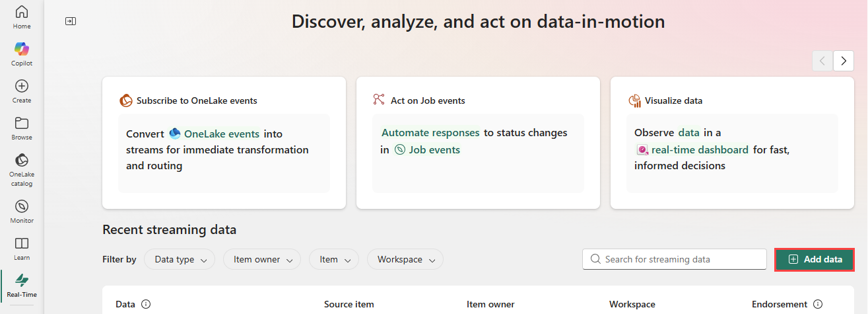Follow the OneLake events link
This screenshot has width=868, height=314.
(221, 134)
